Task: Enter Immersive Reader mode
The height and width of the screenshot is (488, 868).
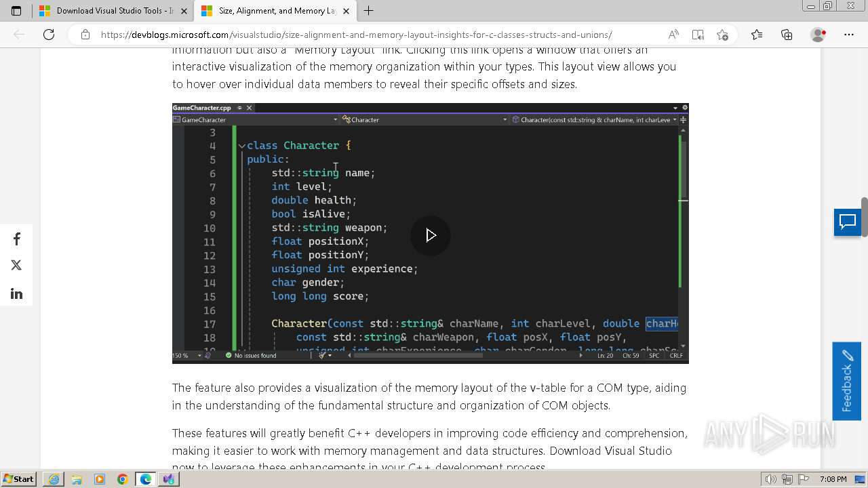Action: [x=698, y=35]
